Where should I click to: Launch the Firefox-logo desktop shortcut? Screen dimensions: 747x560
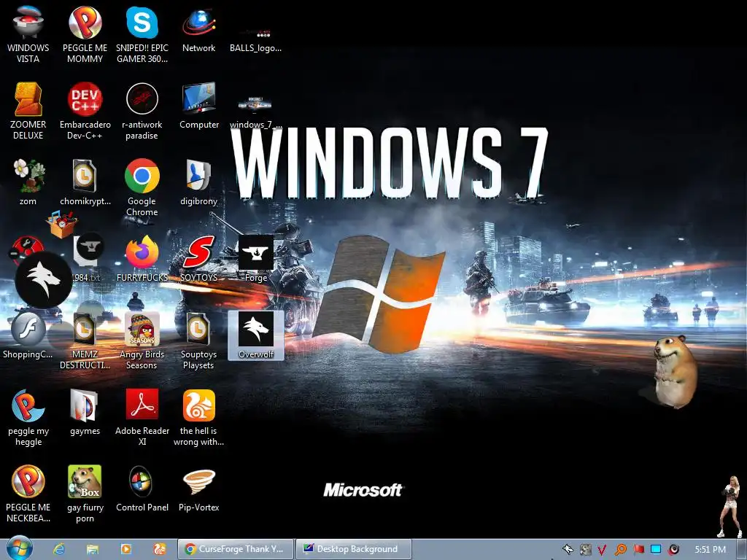142,259
